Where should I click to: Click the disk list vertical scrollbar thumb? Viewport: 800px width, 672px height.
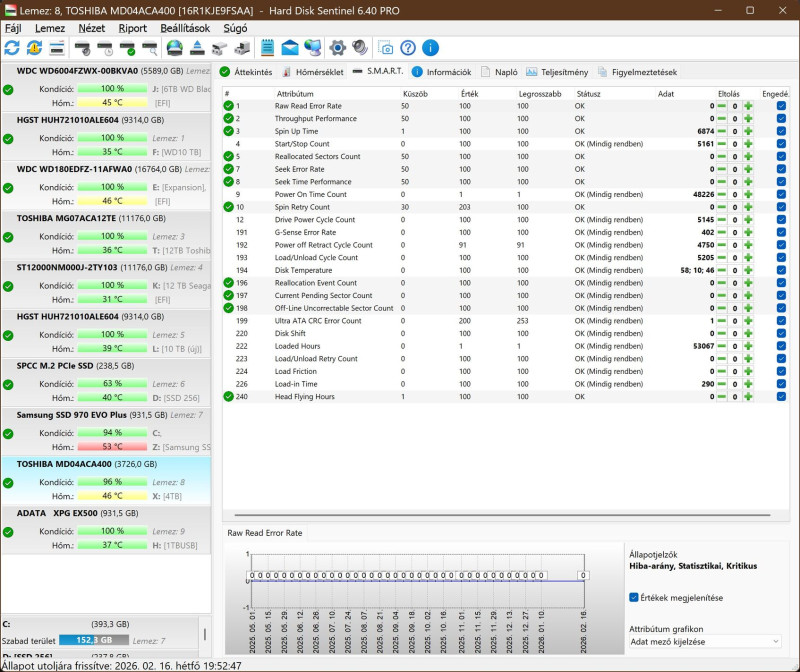click(205, 634)
